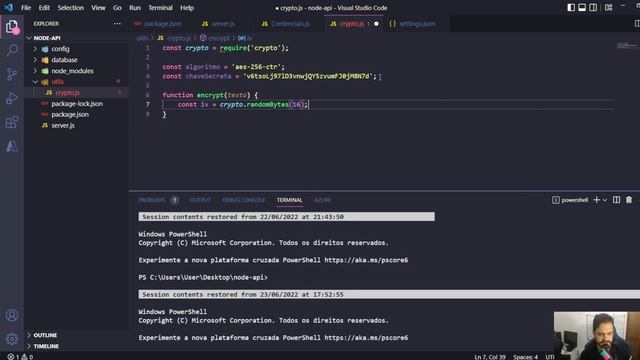640x360 pixels.
Task: Click the PS prompt line in the terminal
Action: (203, 278)
